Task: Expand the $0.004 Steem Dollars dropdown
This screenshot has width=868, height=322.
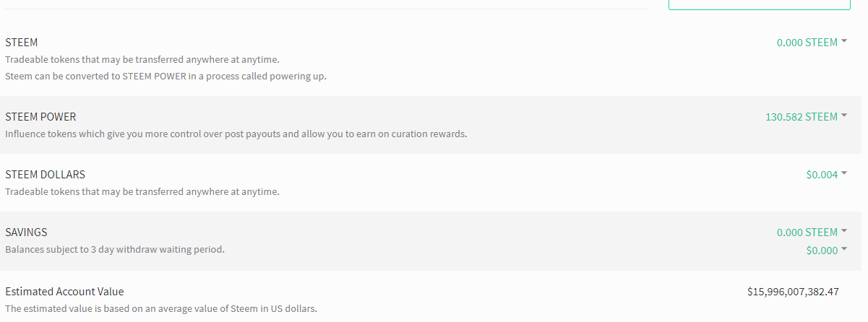Action: tap(826, 175)
